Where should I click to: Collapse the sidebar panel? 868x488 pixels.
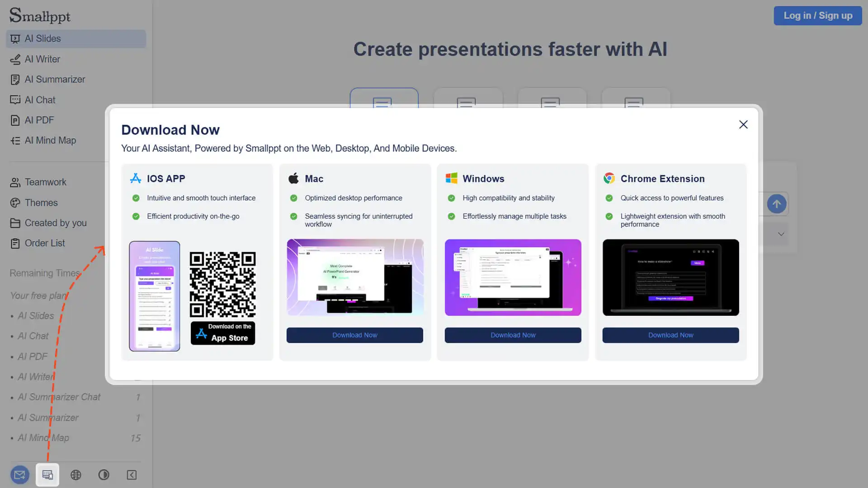point(132,475)
